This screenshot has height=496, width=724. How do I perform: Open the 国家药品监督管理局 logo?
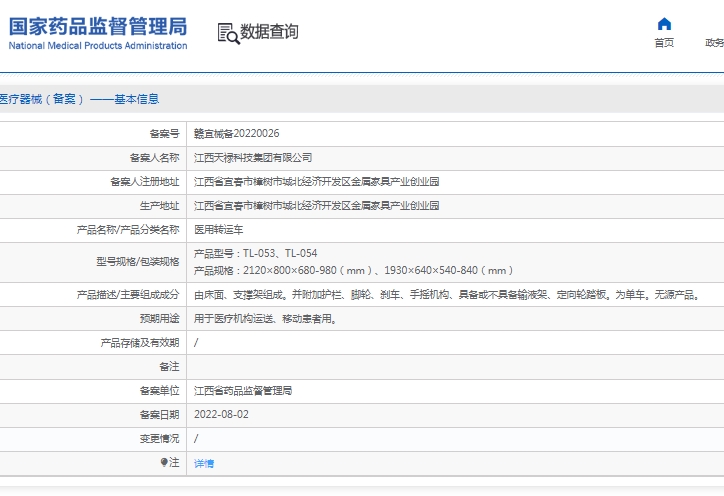tap(98, 33)
